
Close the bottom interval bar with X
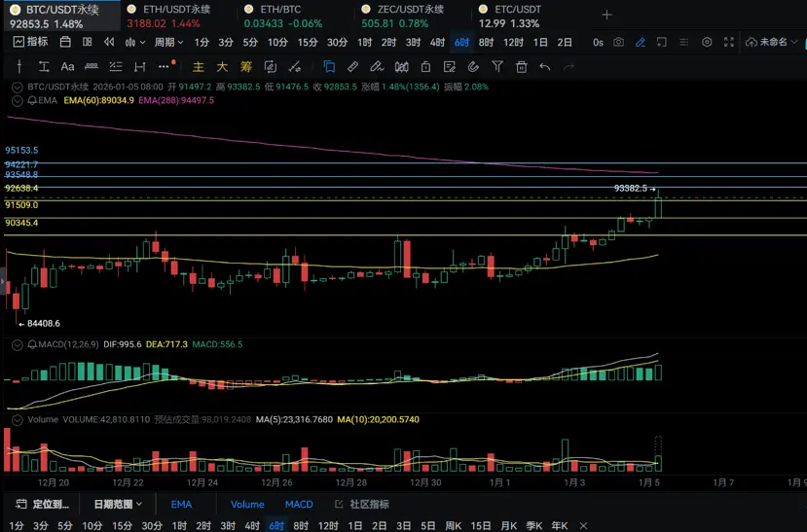pos(583,525)
